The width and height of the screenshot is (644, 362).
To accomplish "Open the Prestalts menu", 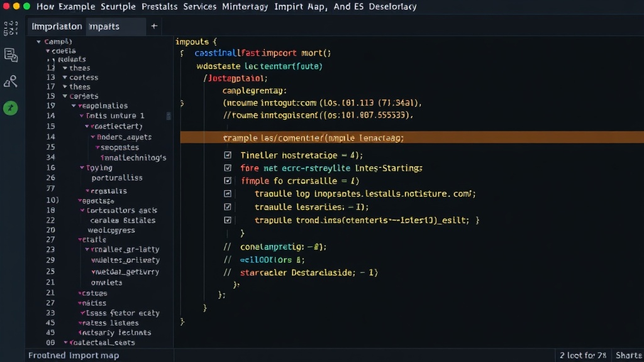I will (159, 6).
